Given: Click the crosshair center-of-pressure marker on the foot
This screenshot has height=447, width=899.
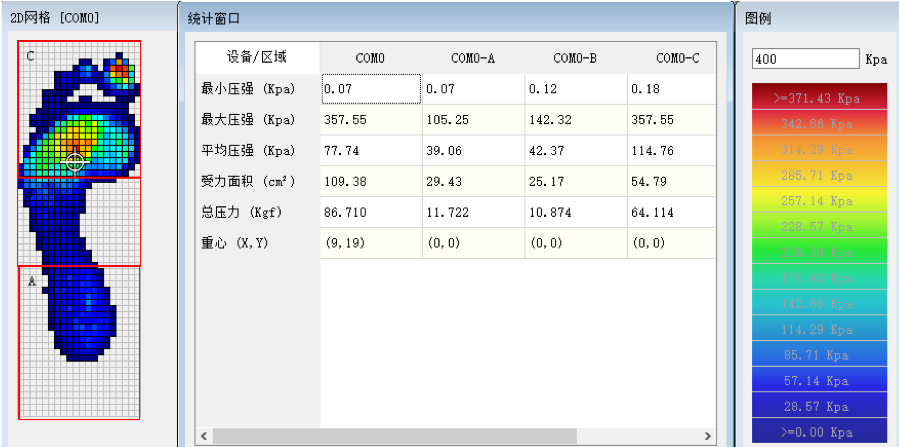Looking at the screenshot, I should point(75,160).
